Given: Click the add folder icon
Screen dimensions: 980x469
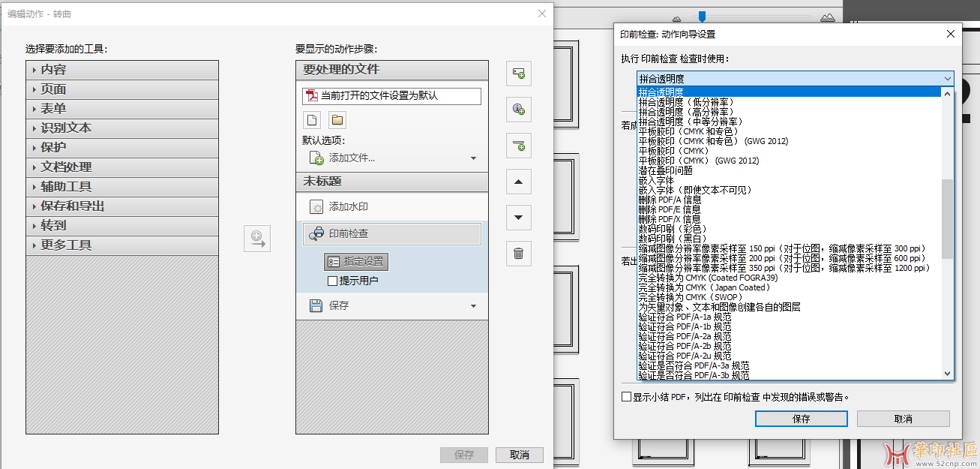Looking at the screenshot, I should [x=337, y=120].
